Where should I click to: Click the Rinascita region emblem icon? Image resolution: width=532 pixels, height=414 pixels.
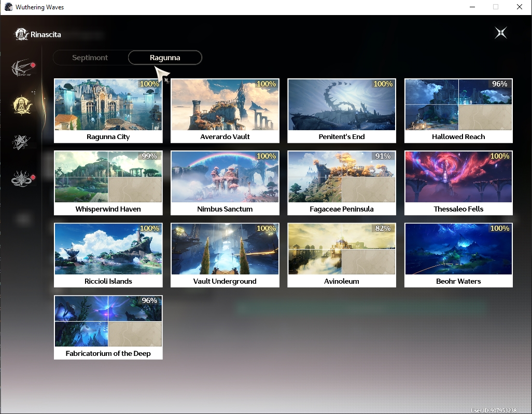coord(21,34)
